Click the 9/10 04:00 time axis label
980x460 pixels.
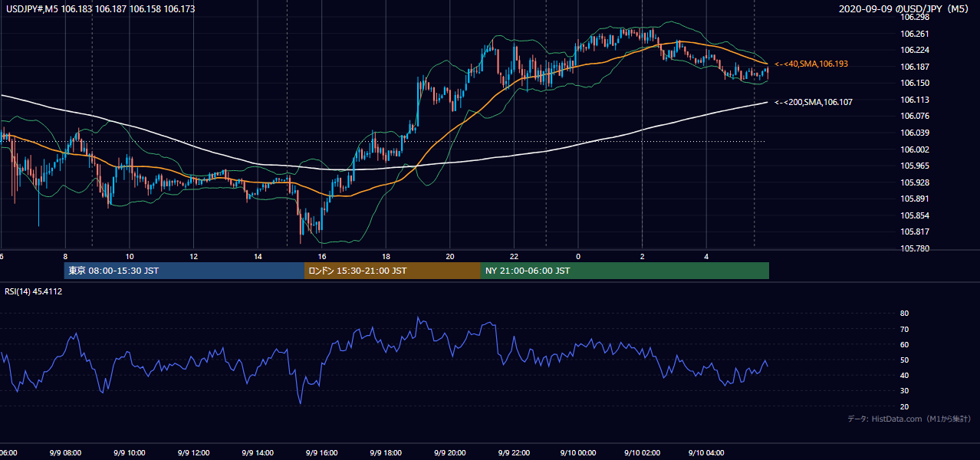point(706,452)
